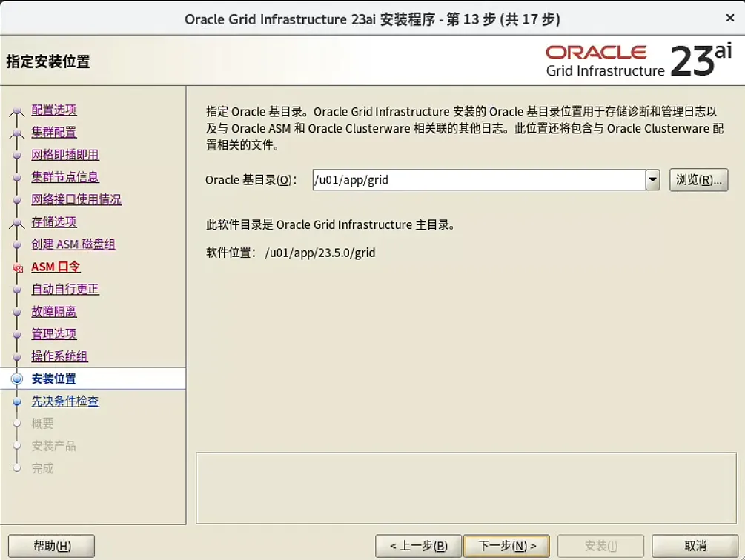The width and height of the screenshot is (745, 560).
Task: Click the 下一步(N) button
Action: (x=506, y=545)
